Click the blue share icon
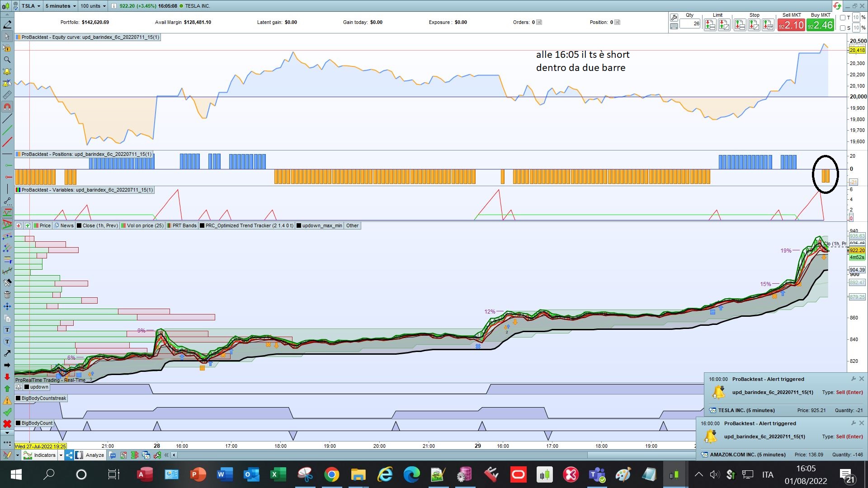The image size is (868, 488). click(x=69, y=455)
